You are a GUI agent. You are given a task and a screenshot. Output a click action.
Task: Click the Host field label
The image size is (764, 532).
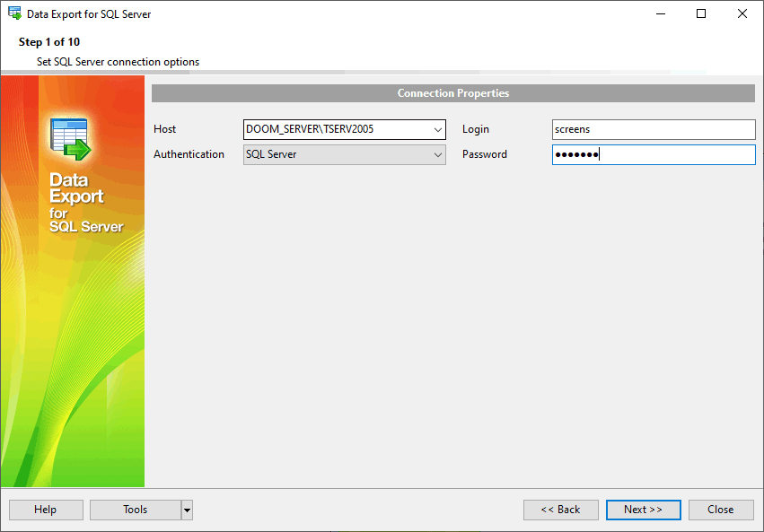click(x=164, y=129)
